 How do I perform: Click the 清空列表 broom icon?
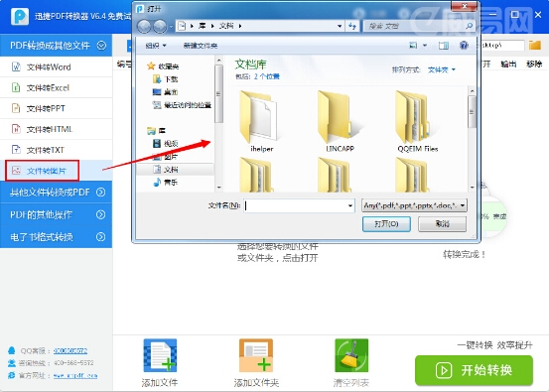pos(351,355)
